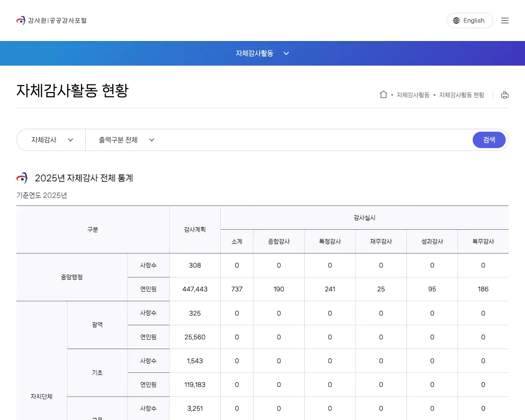Click the 검색 search button
525x420 pixels.
pyautogui.click(x=489, y=140)
